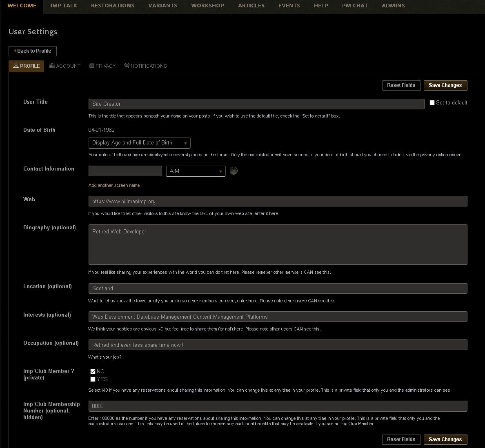Image resolution: width=485 pixels, height=448 pixels.
Task: Check the YES Imp Club option
Action: click(x=93, y=379)
